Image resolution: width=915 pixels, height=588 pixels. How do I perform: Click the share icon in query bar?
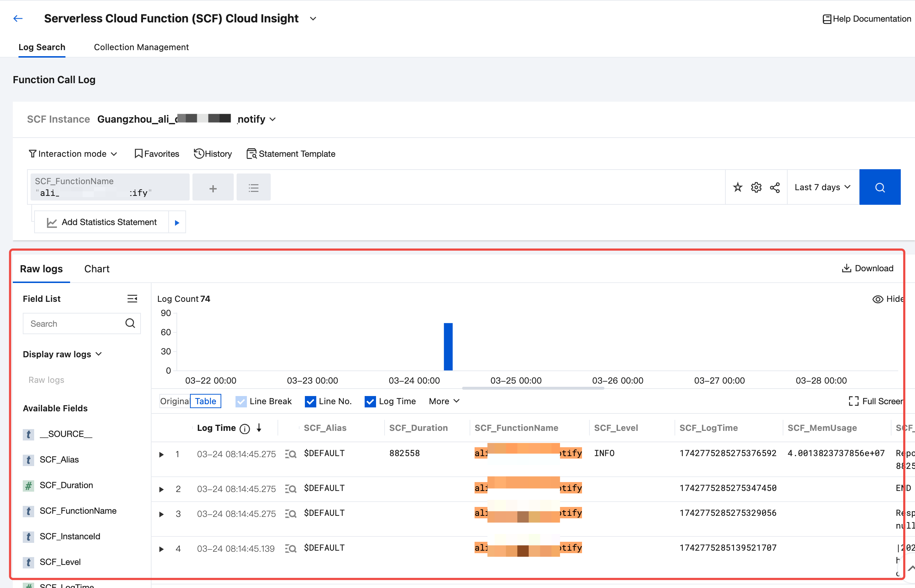coord(775,187)
